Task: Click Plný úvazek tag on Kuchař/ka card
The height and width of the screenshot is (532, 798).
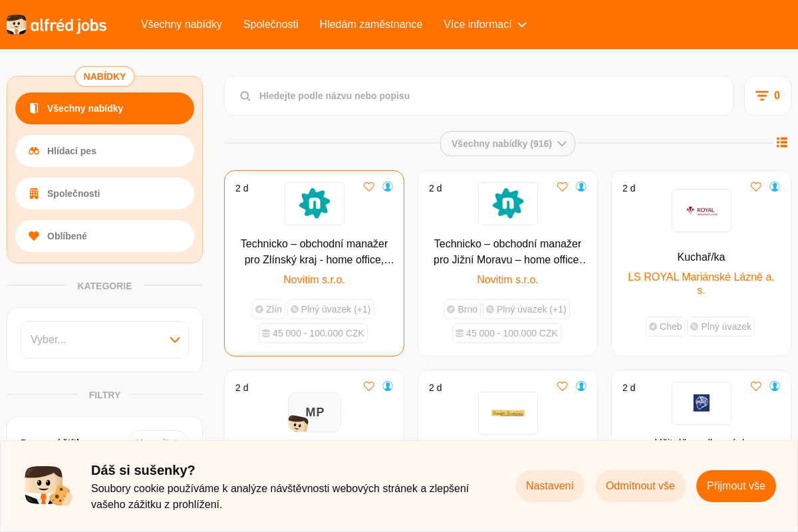Action: 721,327
